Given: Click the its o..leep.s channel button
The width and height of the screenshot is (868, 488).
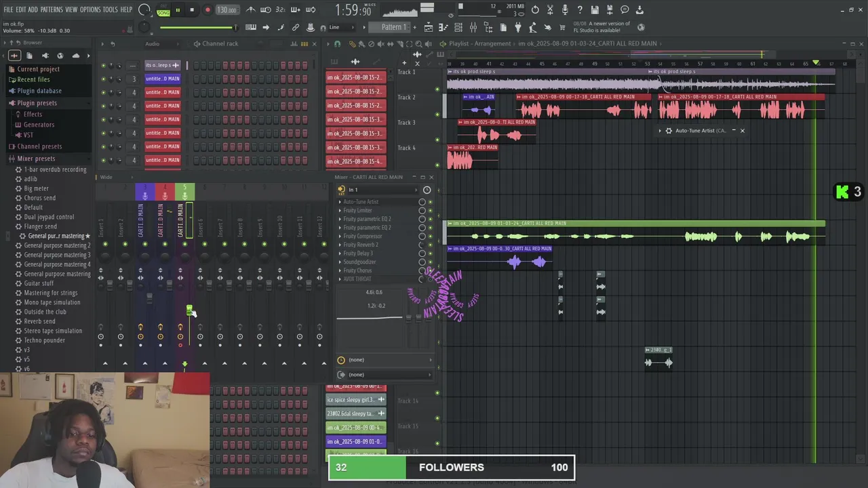Looking at the screenshot, I should click(162, 65).
